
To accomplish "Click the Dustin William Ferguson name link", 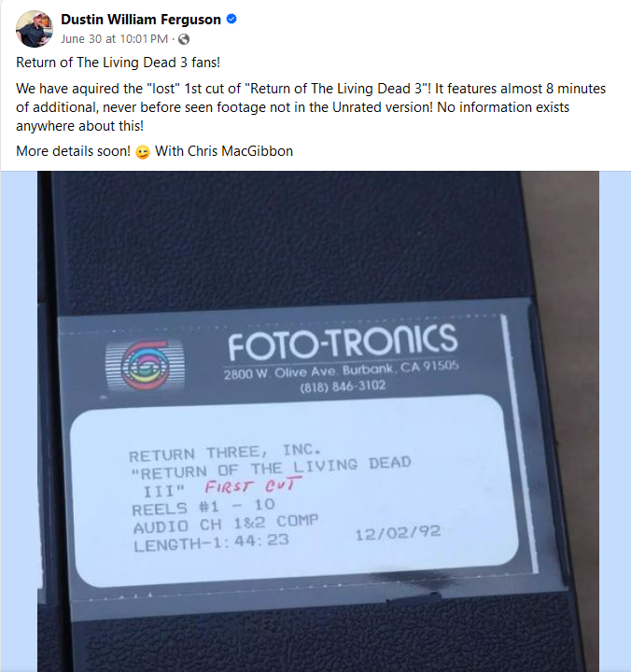I will click(141, 20).
